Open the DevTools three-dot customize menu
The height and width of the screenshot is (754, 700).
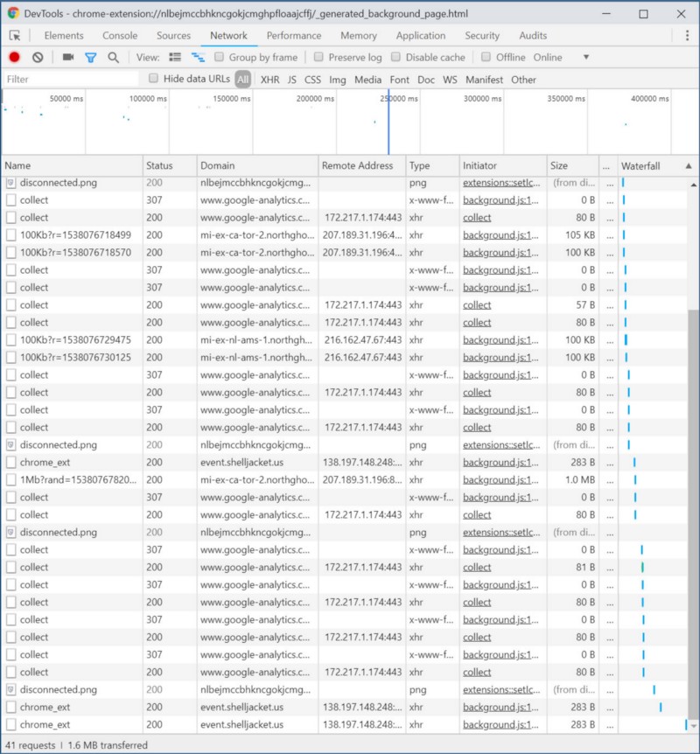click(x=687, y=36)
